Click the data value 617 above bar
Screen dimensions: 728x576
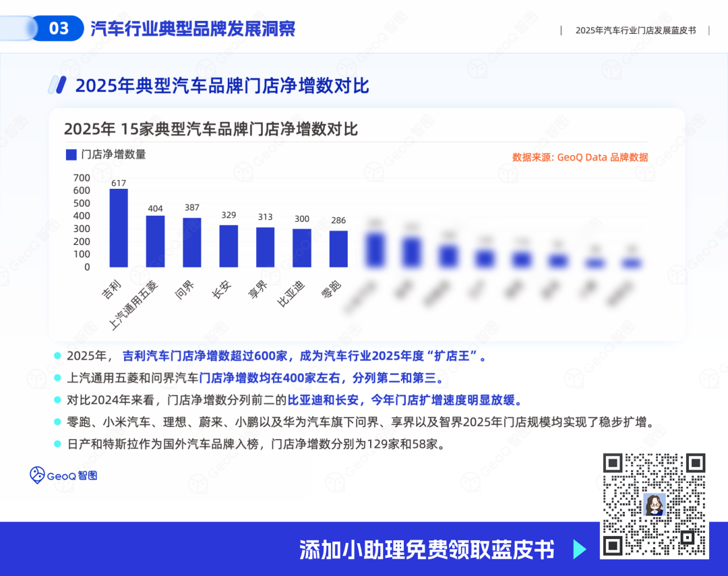click(x=119, y=183)
